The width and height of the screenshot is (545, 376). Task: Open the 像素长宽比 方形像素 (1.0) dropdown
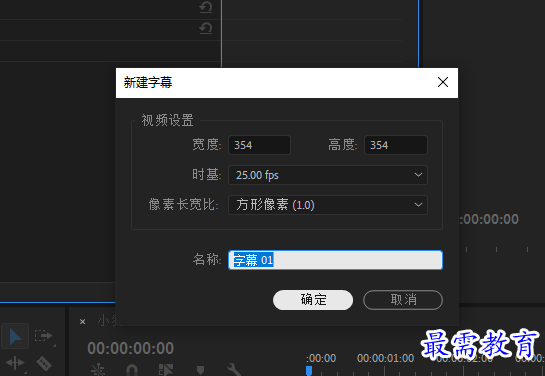(328, 205)
